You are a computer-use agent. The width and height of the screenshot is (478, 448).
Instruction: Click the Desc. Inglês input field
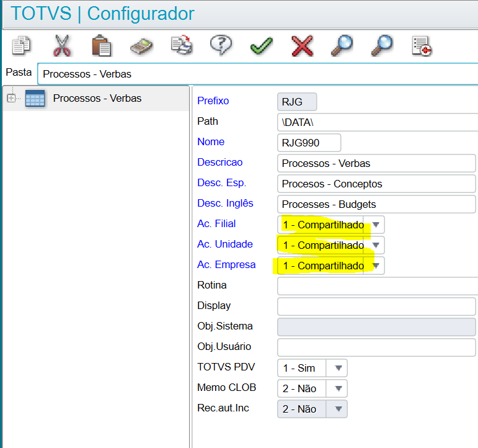pyautogui.click(x=376, y=204)
